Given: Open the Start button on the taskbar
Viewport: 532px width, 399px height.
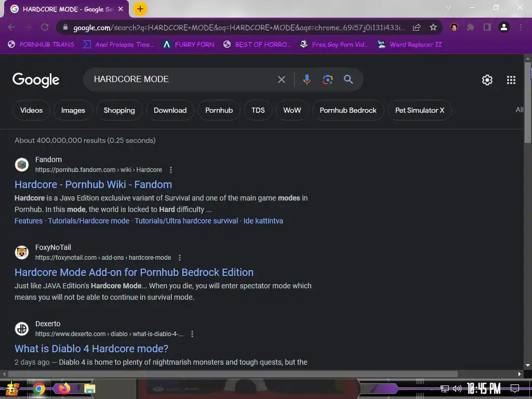Looking at the screenshot, I should point(12,389).
